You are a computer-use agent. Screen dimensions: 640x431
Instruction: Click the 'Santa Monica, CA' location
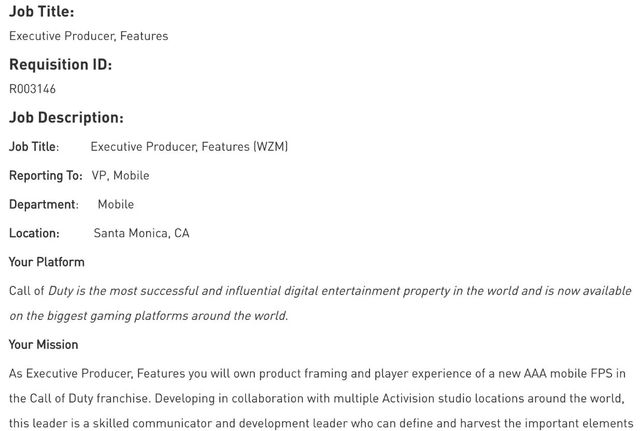tap(141, 233)
